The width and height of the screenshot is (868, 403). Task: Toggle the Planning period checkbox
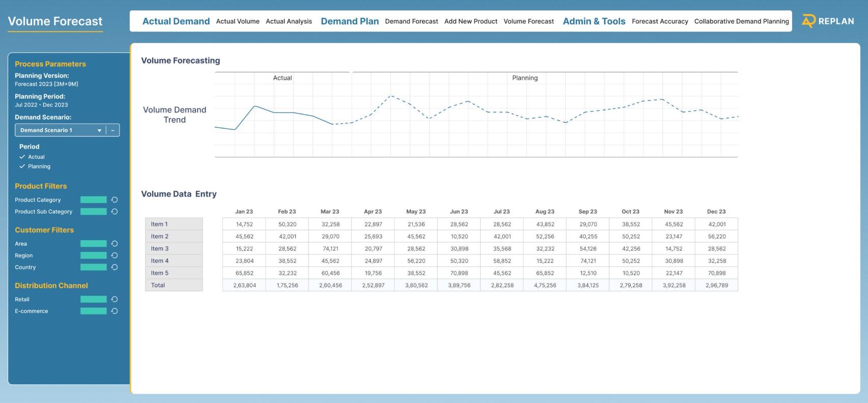click(22, 166)
